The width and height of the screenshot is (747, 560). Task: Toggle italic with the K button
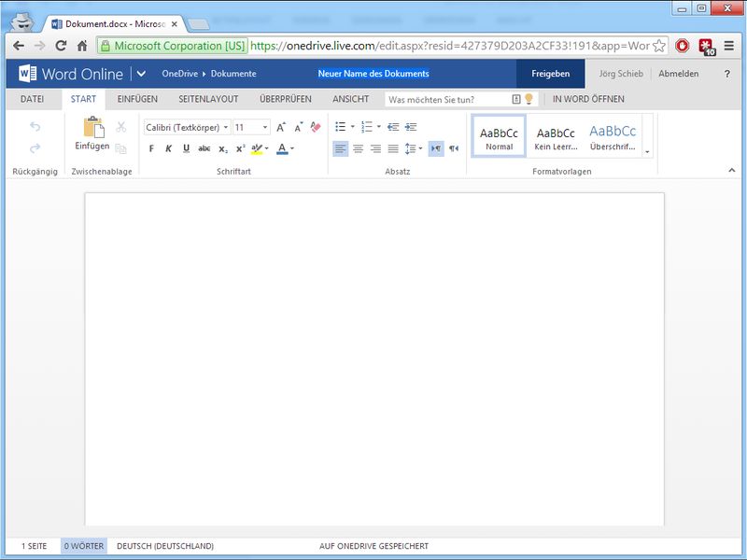point(169,148)
